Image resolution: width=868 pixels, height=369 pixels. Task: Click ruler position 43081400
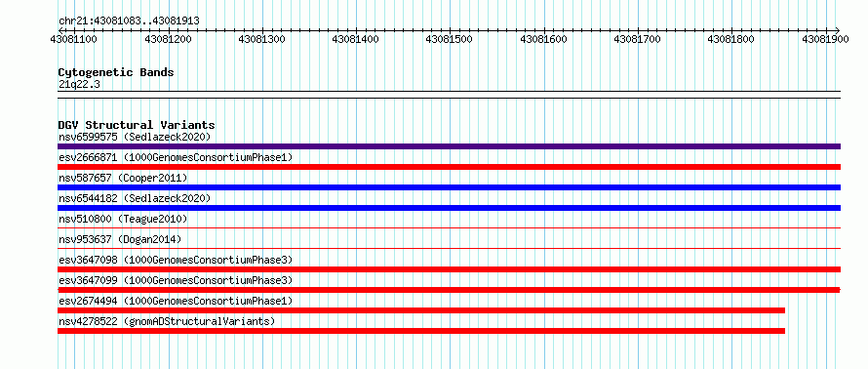pos(355,39)
